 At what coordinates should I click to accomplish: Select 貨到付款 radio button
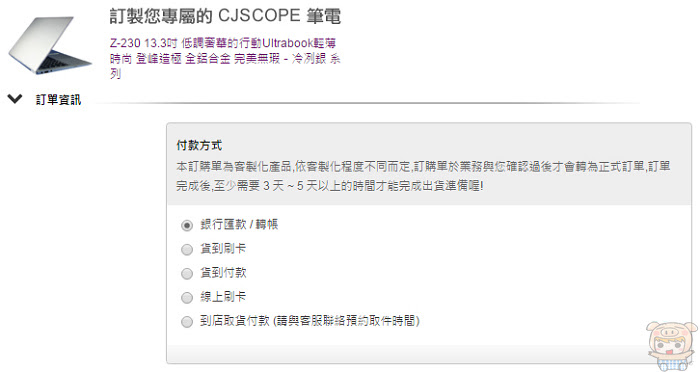(x=187, y=273)
